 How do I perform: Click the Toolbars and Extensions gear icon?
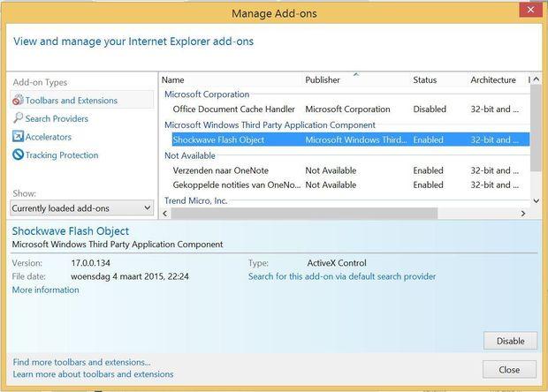coord(18,100)
